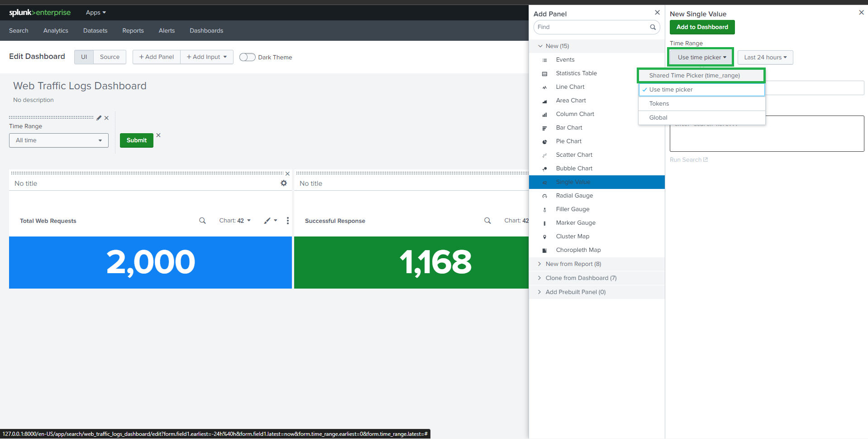
Task: Go to the Dashboards nav tab
Action: tap(206, 30)
